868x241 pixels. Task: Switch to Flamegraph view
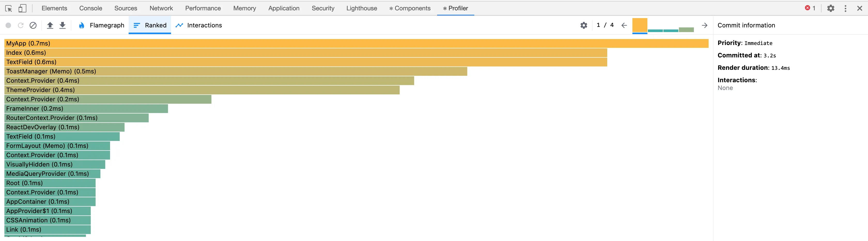pos(101,25)
